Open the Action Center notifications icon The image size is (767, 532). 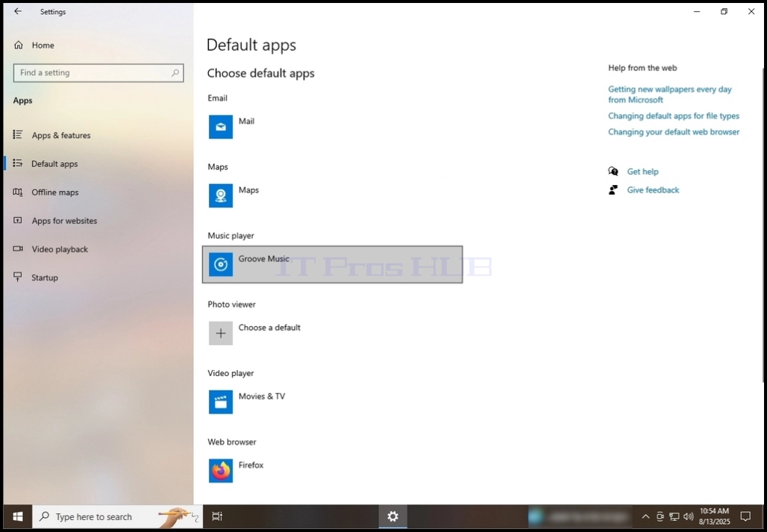pyautogui.click(x=745, y=516)
